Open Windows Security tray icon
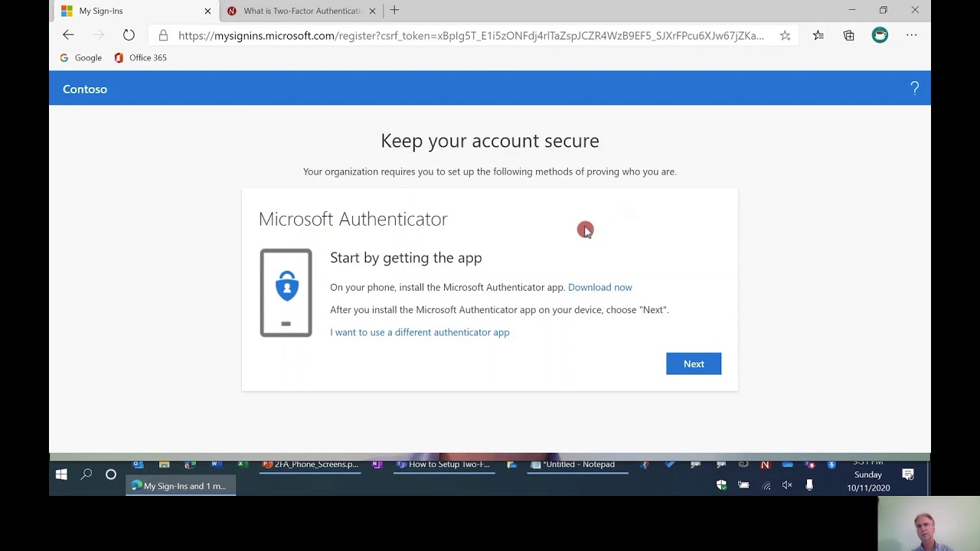This screenshot has height=551, width=980. pos(721,485)
